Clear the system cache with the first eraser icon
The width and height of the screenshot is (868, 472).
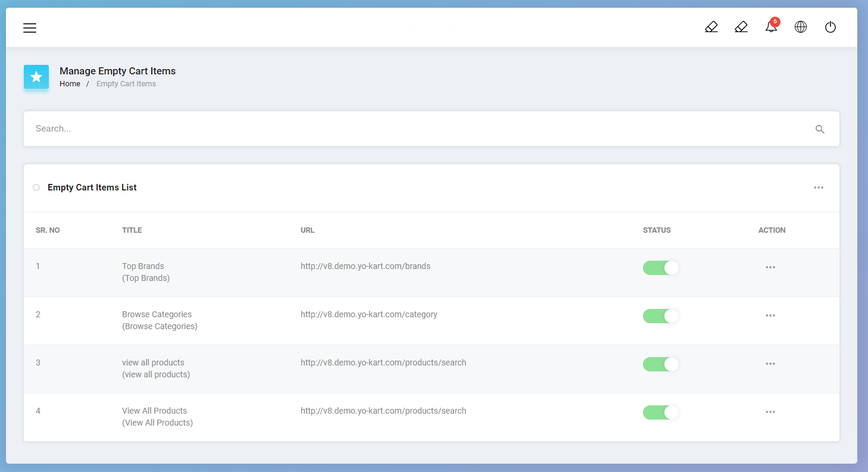coord(711,27)
